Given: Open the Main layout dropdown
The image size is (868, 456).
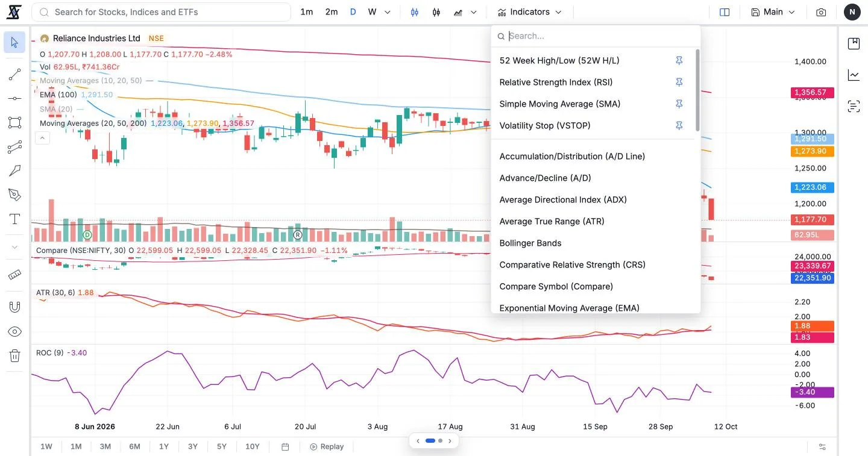Looking at the screenshot, I should 773,12.
